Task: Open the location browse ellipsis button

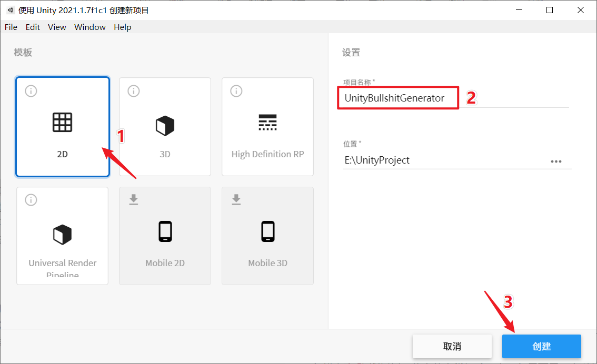Action: tap(556, 161)
